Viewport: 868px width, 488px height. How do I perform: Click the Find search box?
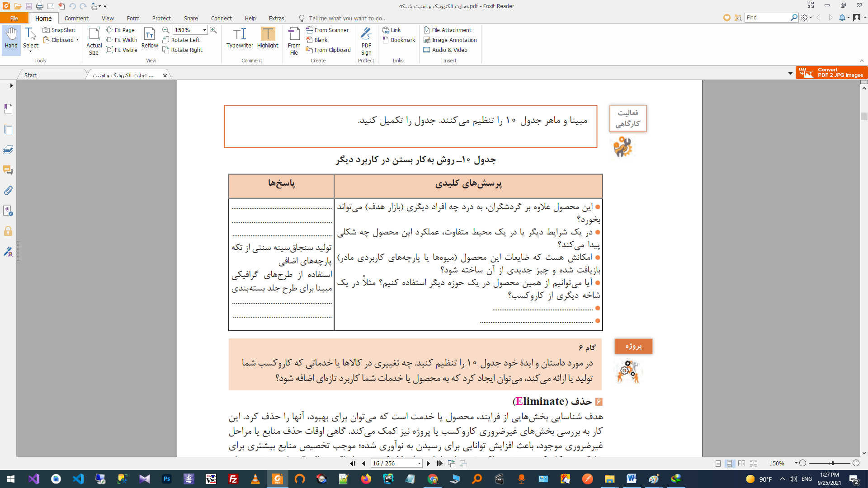[x=767, y=17]
